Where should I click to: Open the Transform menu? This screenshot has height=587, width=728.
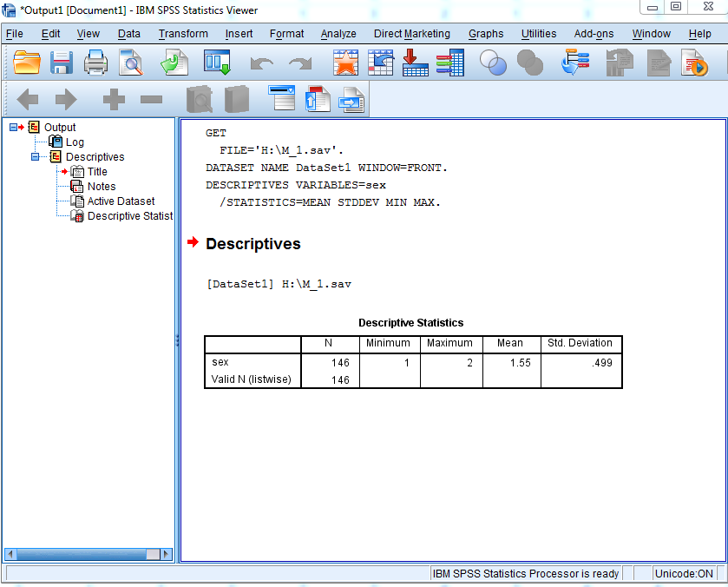(x=183, y=34)
